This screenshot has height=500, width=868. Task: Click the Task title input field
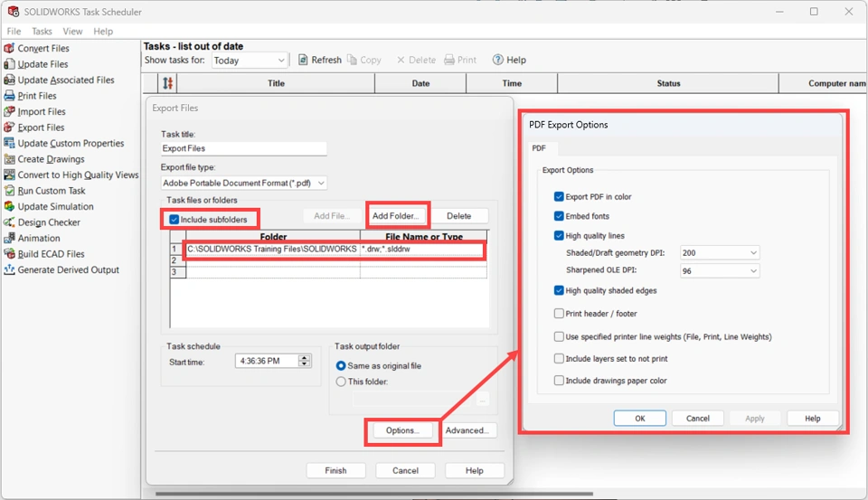tap(243, 148)
